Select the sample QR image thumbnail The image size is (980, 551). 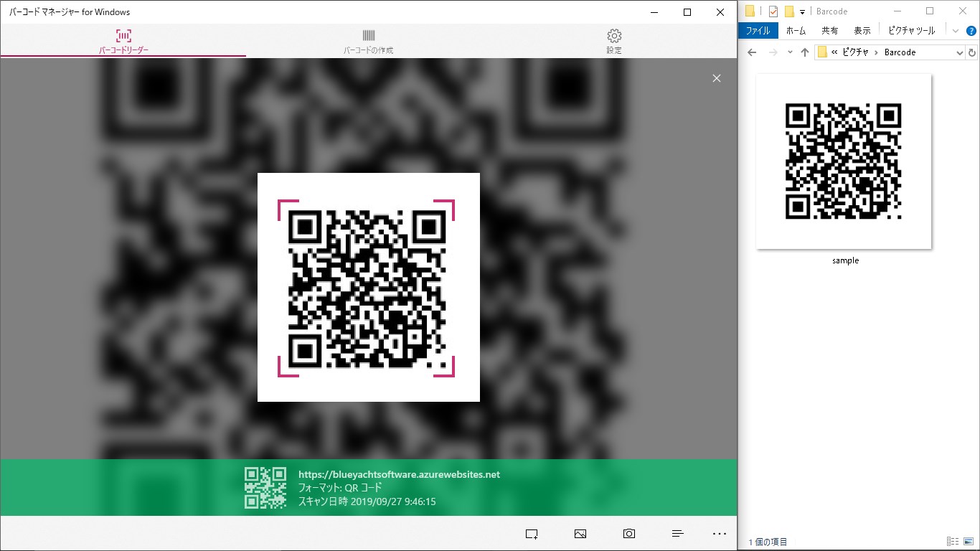[844, 161]
